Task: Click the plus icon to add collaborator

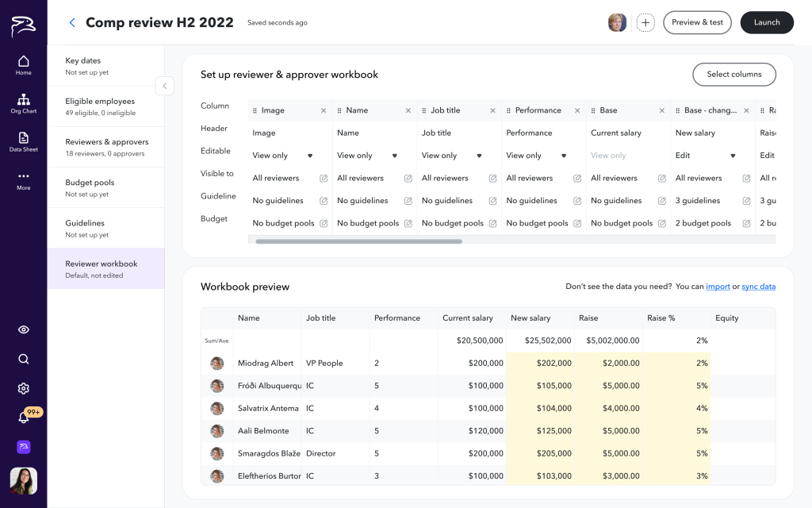Action: click(x=645, y=23)
